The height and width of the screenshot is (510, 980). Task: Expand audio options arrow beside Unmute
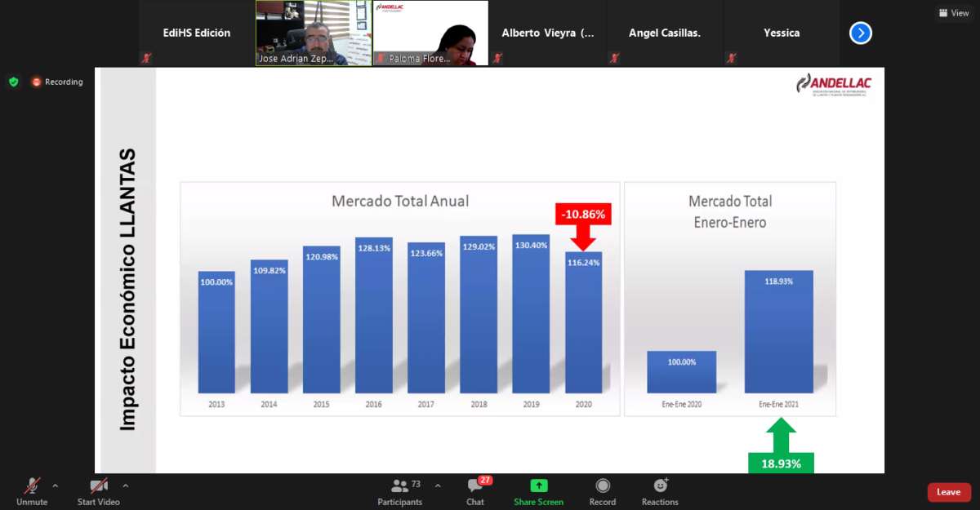(56, 485)
